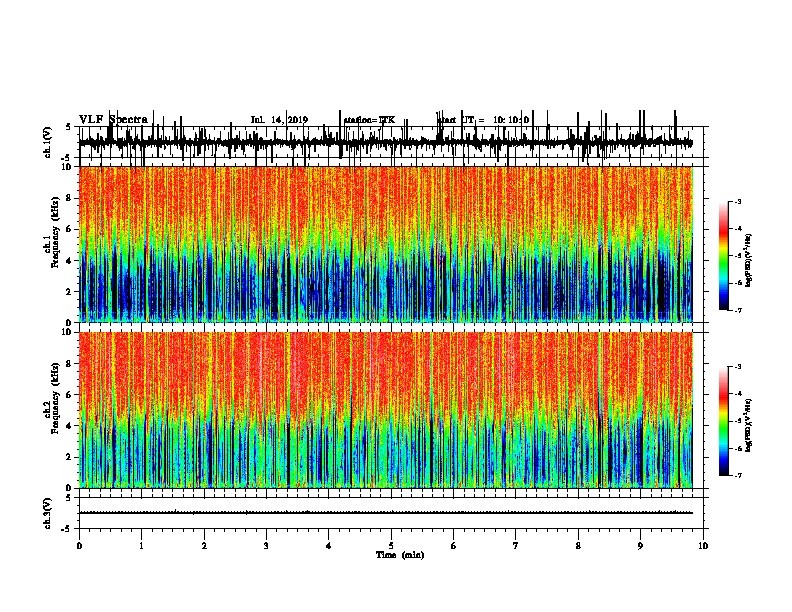Click the "Time (min)" x-axis label
This screenshot has width=792, height=612.
pyautogui.click(x=400, y=555)
